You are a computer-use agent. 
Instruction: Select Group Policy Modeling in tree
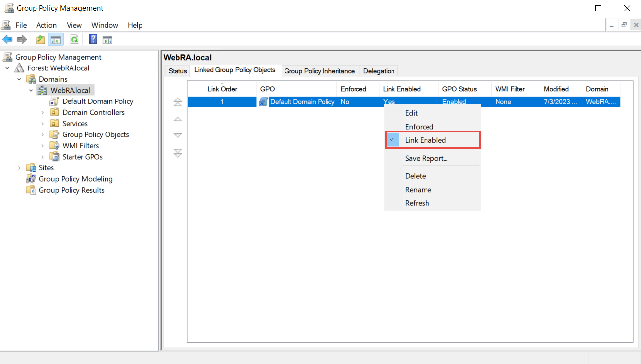point(75,179)
